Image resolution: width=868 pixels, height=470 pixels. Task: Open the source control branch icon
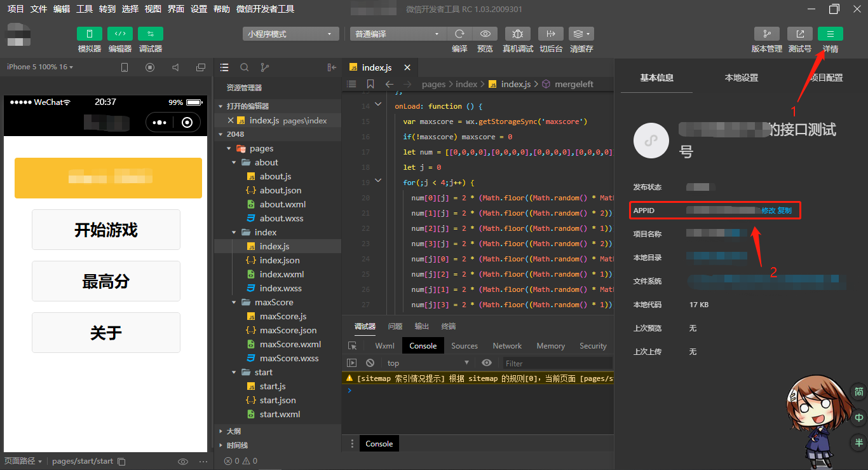[x=264, y=67]
